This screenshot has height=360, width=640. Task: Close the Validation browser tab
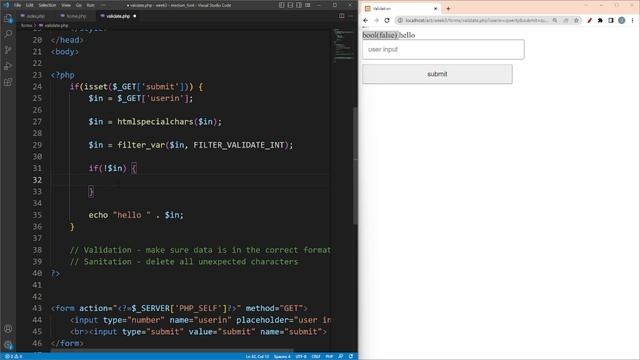coord(436,9)
